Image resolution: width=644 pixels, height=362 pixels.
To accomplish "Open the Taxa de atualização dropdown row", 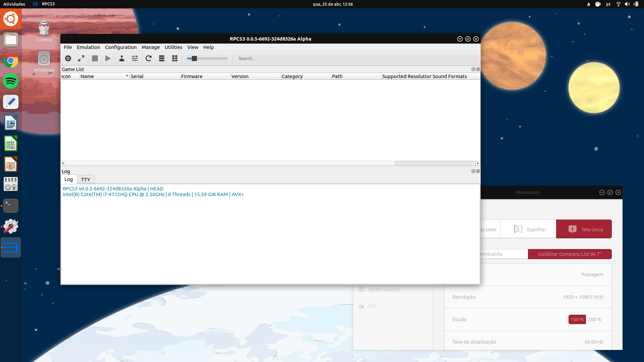I will [528, 342].
